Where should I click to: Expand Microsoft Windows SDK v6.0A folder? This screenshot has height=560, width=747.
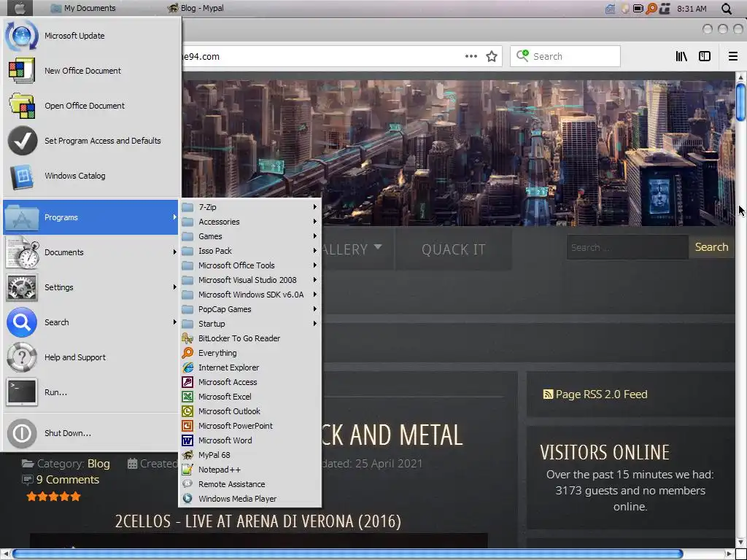(x=250, y=295)
